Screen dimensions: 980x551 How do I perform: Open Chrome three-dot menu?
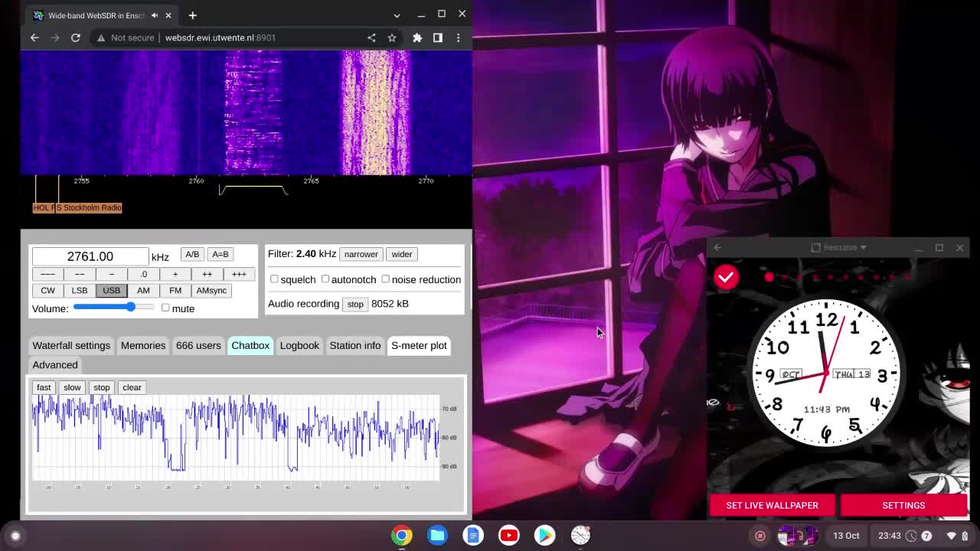click(x=459, y=37)
